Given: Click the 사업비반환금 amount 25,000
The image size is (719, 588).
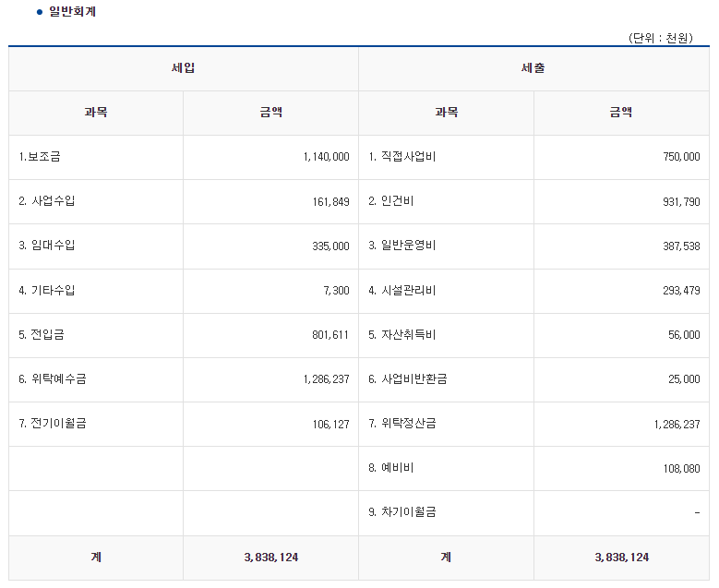Looking at the screenshot, I should tap(684, 379).
